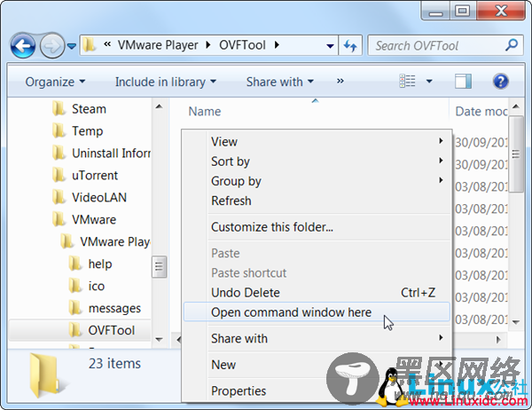
Task: Click the Change your view icon
Action: pyautogui.click(x=407, y=81)
